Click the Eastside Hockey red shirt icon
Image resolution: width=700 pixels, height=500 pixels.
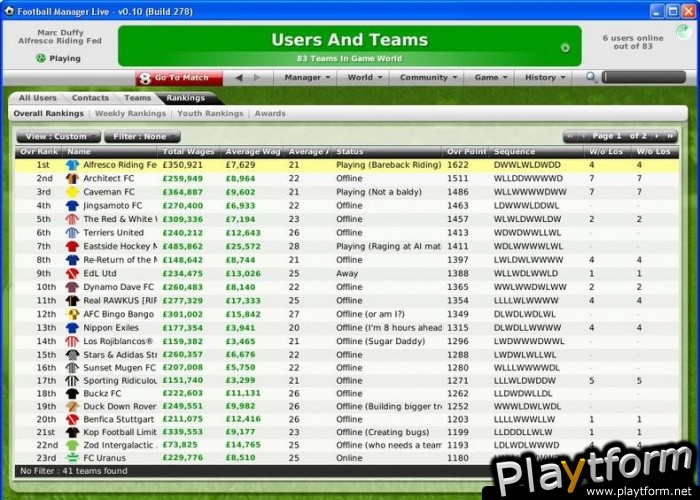tap(72, 246)
